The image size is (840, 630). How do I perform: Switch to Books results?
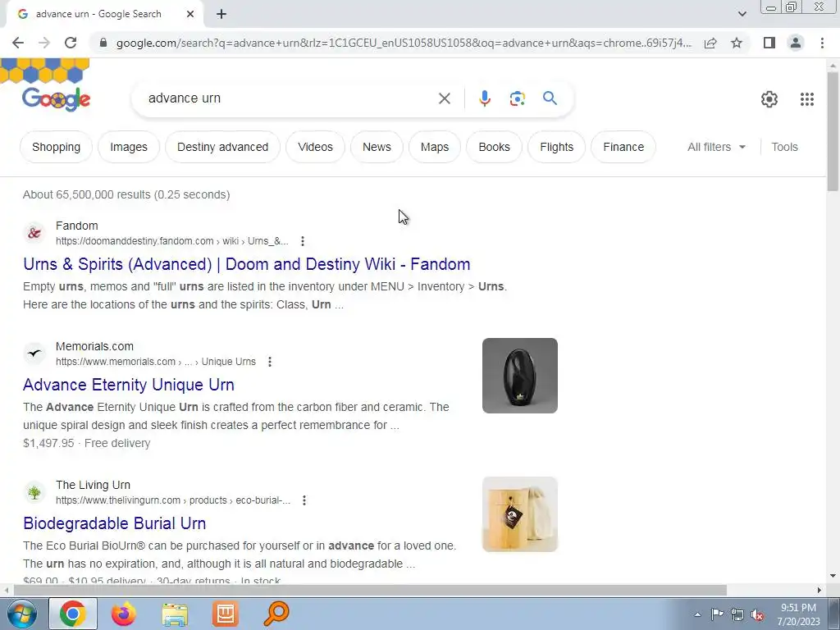tap(494, 147)
